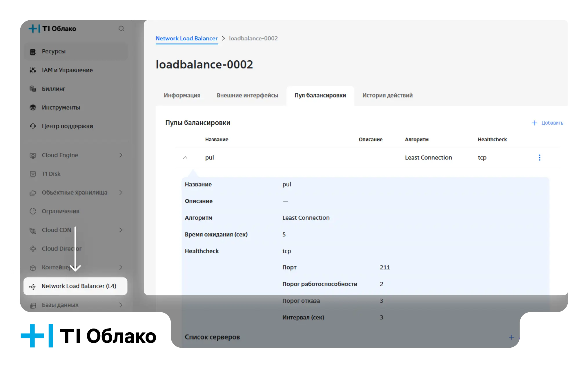Expand the Контейнеры submenu arrow

121,267
